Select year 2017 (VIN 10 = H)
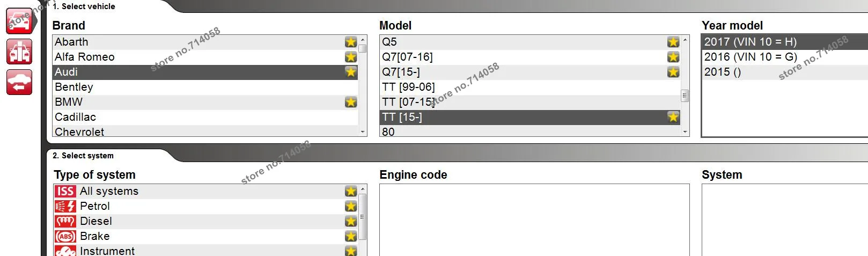 coord(785,42)
